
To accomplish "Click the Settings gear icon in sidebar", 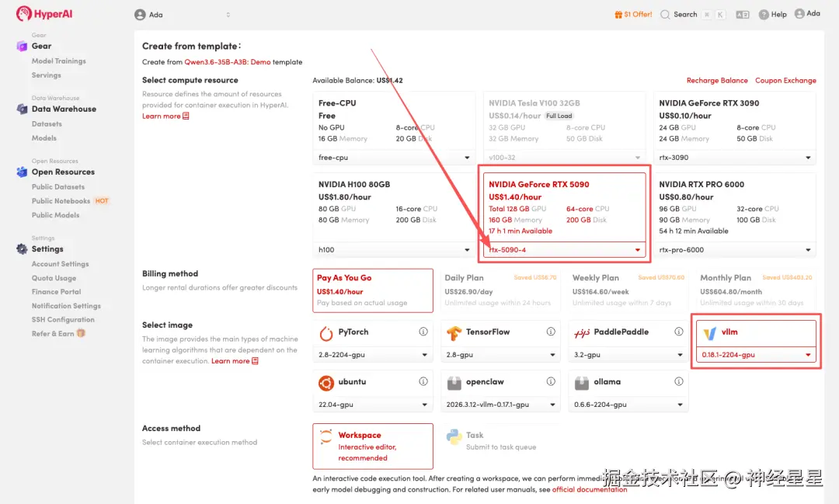I will [22, 249].
